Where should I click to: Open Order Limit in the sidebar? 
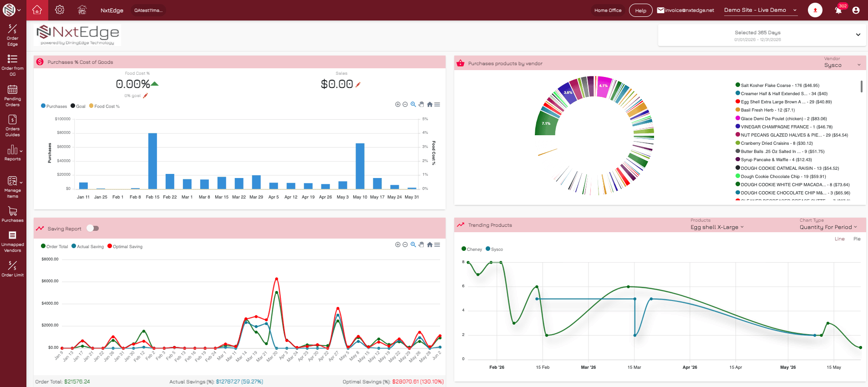click(13, 269)
